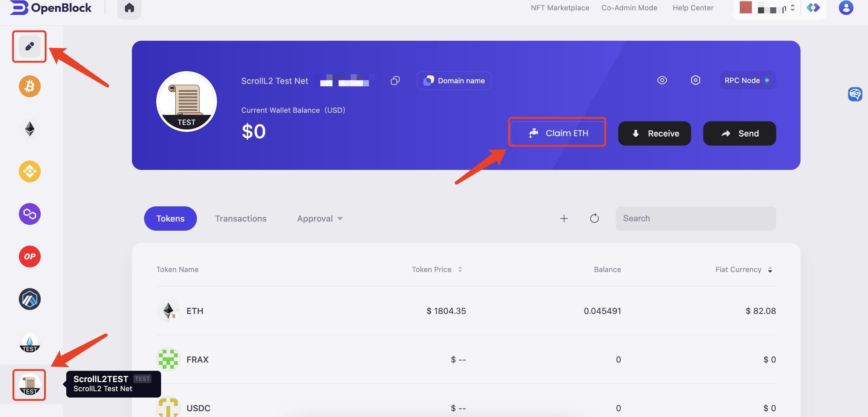The image size is (868, 417).
Task: Select the Optimism OP network icon
Action: point(30,257)
